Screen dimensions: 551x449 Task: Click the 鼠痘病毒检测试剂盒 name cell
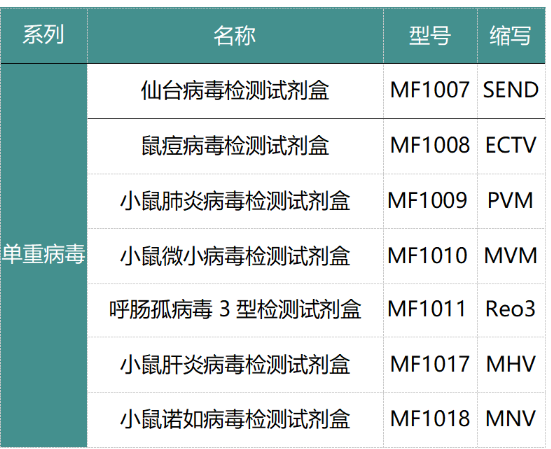coord(235,146)
